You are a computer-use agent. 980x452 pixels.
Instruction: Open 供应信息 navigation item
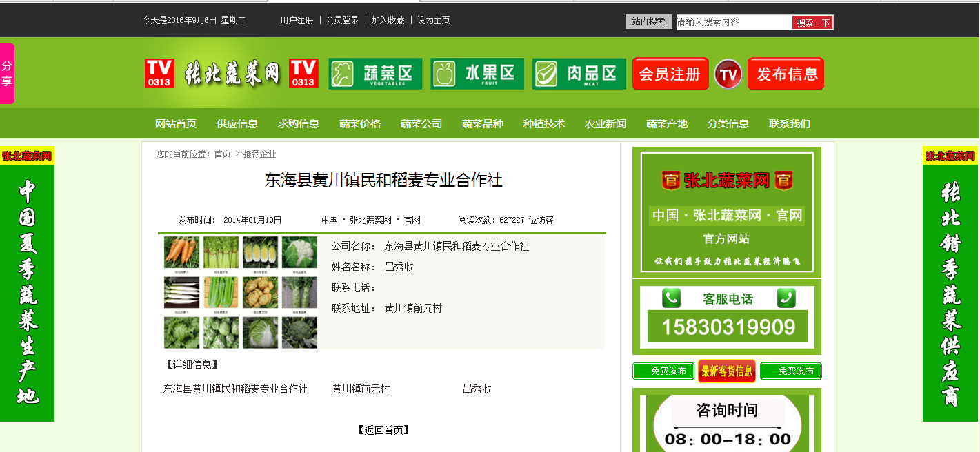(x=237, y=124)
